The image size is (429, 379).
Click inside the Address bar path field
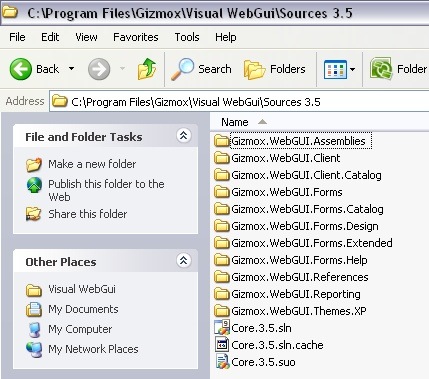click(239, 101)
